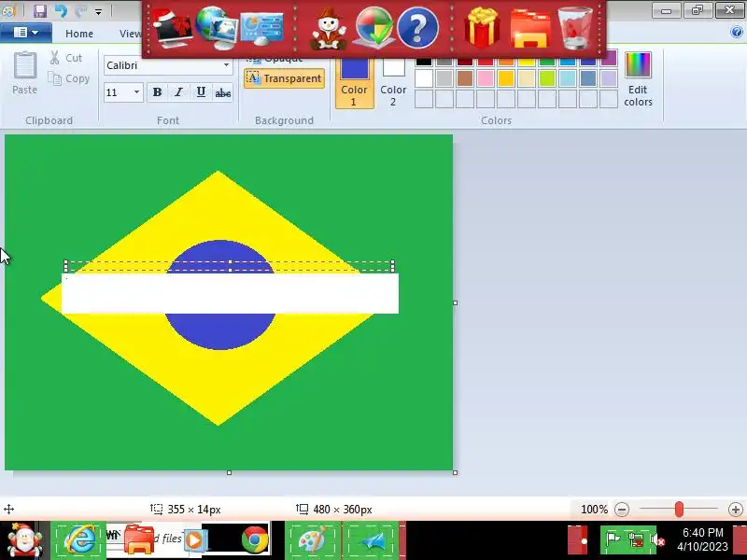Viewport: 747px width, 560px height.
Task: Click the Paint Help question icon
Action: coord(736,33)
